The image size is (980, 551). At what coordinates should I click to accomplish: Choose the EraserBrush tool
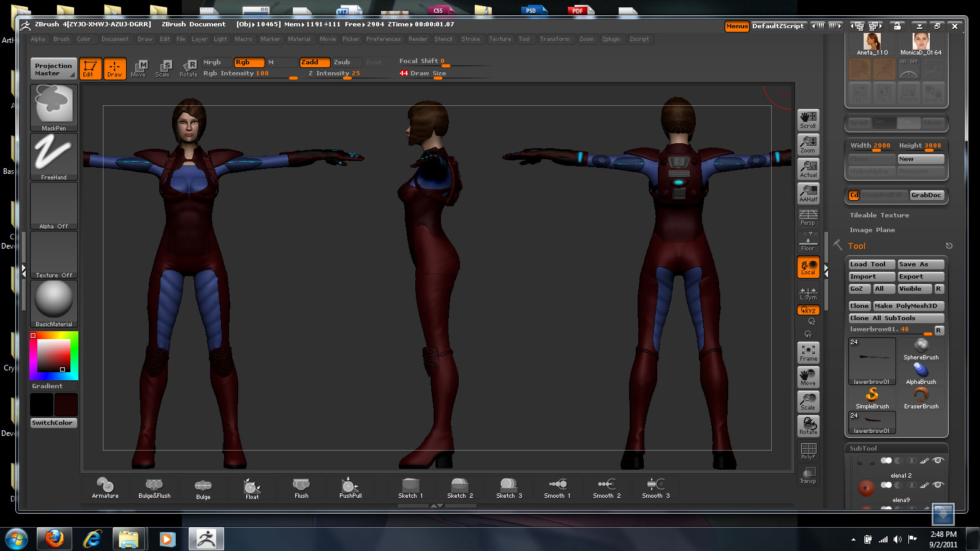coord(921,398)
